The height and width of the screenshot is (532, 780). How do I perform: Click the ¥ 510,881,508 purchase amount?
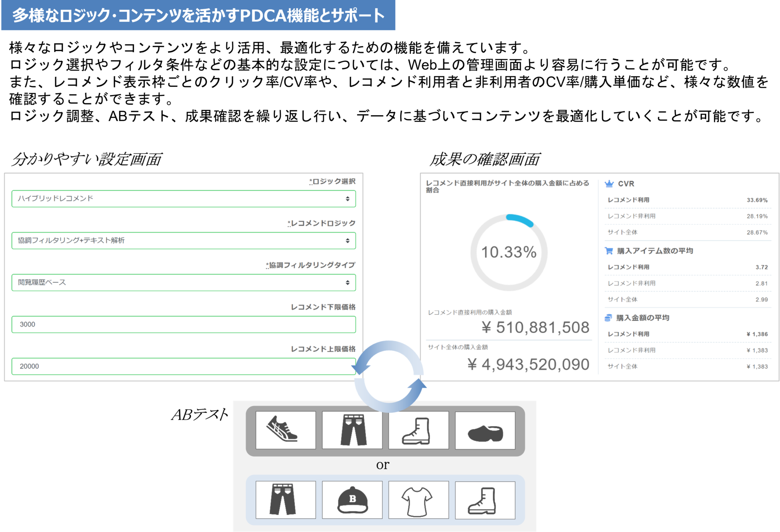pyautogui.click(x=535, y=327)
